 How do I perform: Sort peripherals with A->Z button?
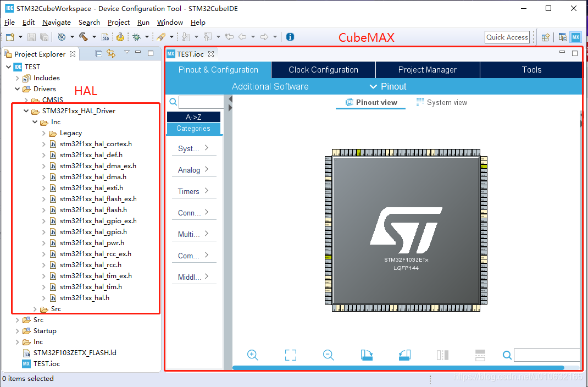tap(193, 117)
